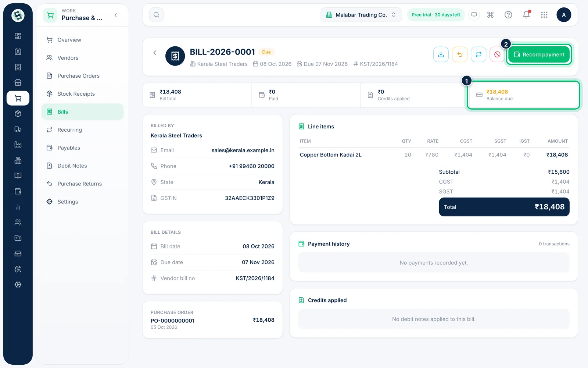Open linked purchase order PO-0000000001
Image resolution: width=588 pixels, height=368 pixels.
(212, 320)
